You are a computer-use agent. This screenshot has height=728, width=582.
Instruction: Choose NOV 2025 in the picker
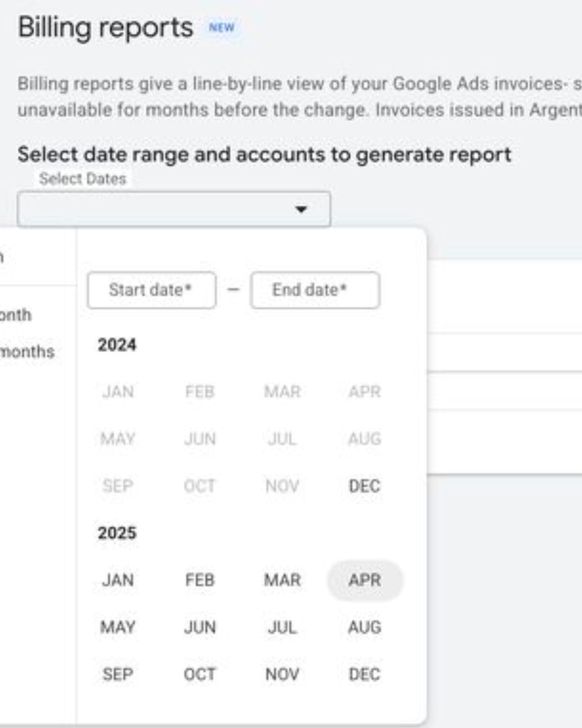283,674
